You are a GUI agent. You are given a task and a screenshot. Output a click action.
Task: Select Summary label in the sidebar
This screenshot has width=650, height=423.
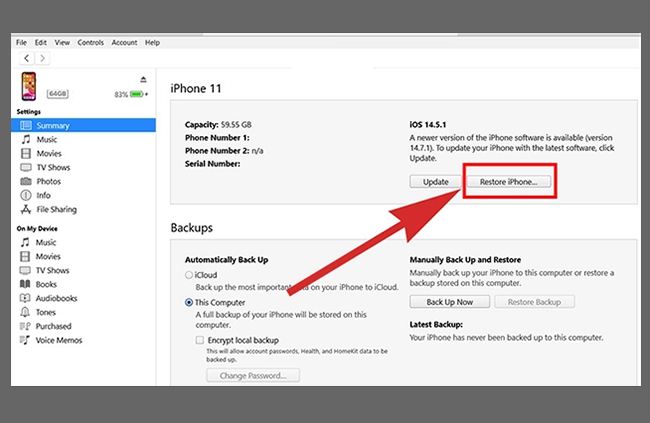tap(53, 125)
